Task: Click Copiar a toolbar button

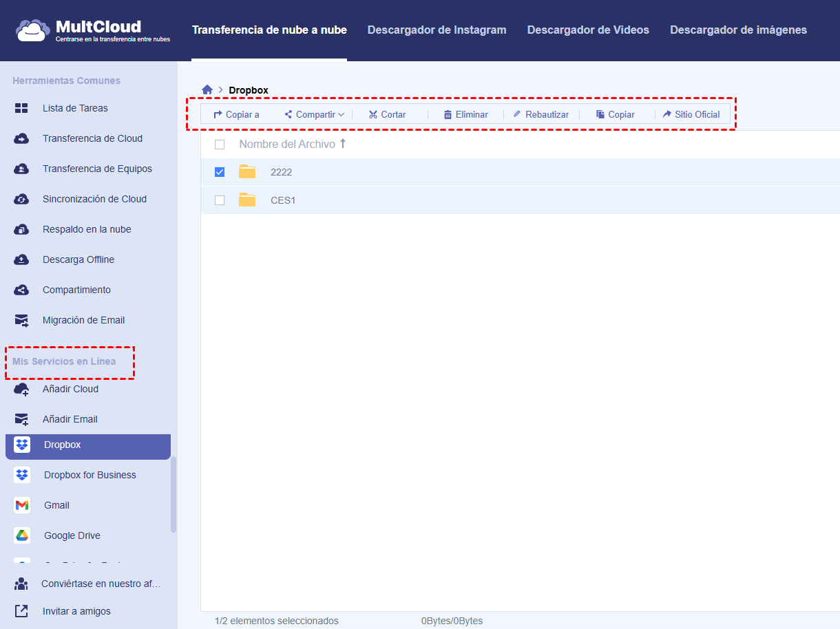Action: [236, 114]
